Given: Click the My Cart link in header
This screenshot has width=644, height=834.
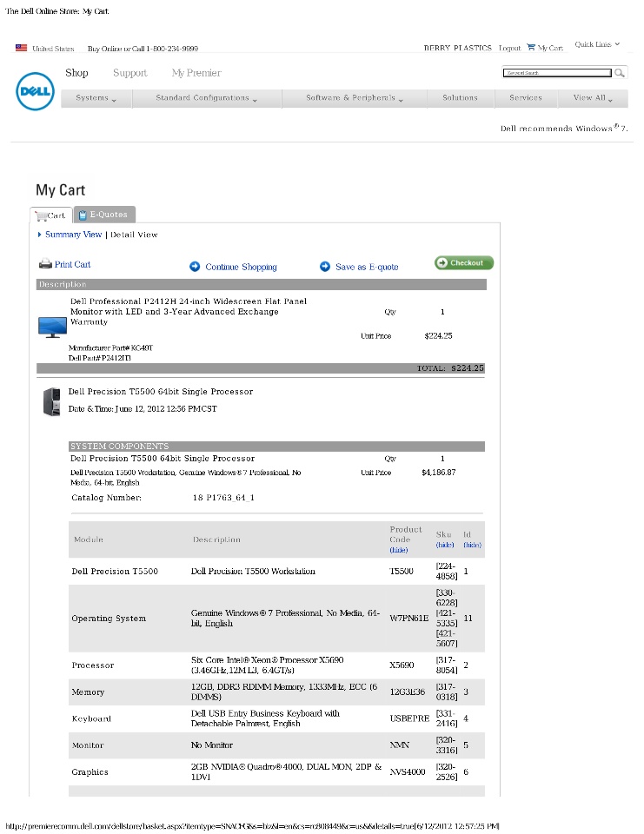Looking at the screenshot, I should 550,48.
